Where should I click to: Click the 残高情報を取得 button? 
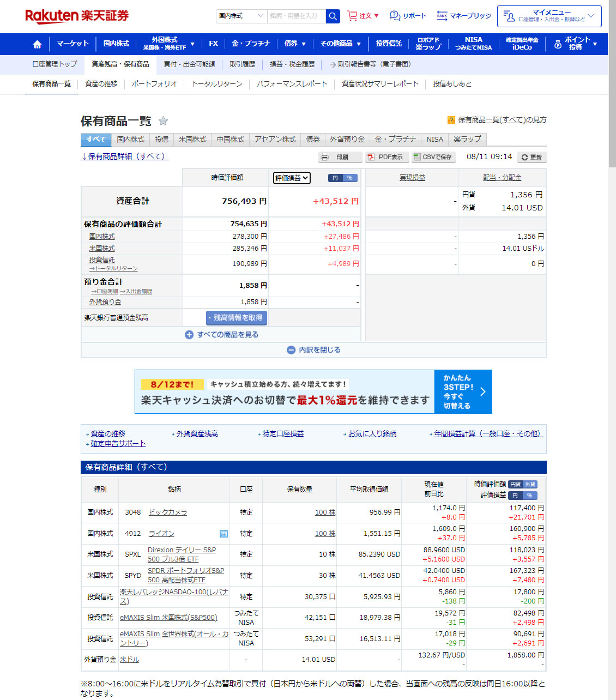click(237, 317)
